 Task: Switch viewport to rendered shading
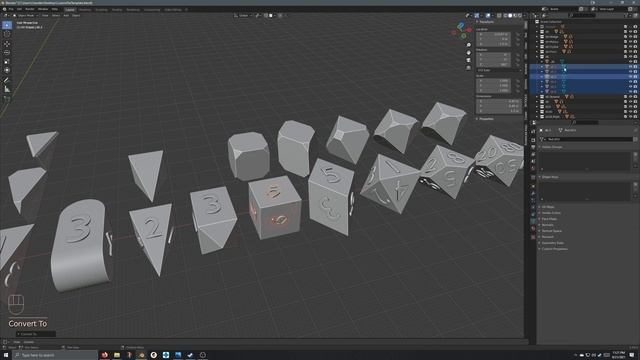(520, 16)
